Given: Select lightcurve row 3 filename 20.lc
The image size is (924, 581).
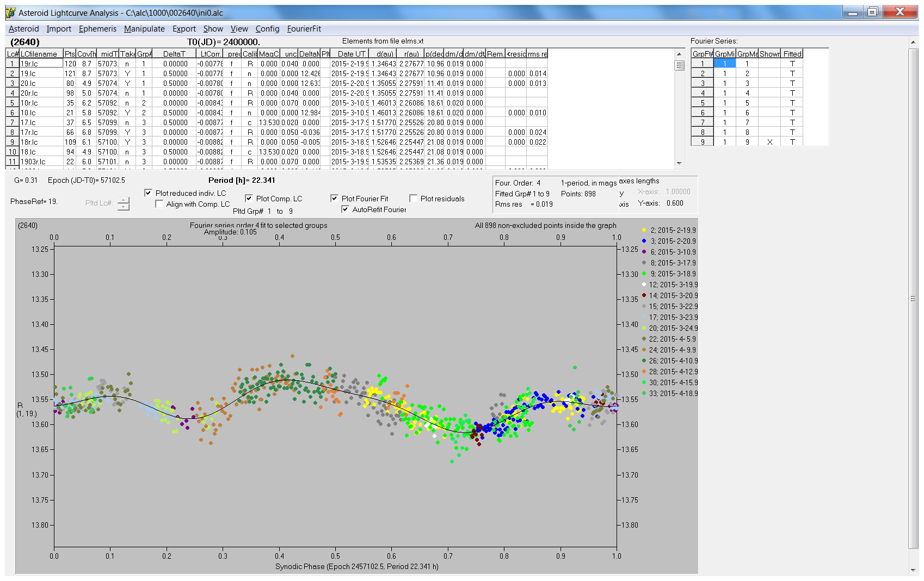Looking at the screenshot, I should (x=41, y=83).
